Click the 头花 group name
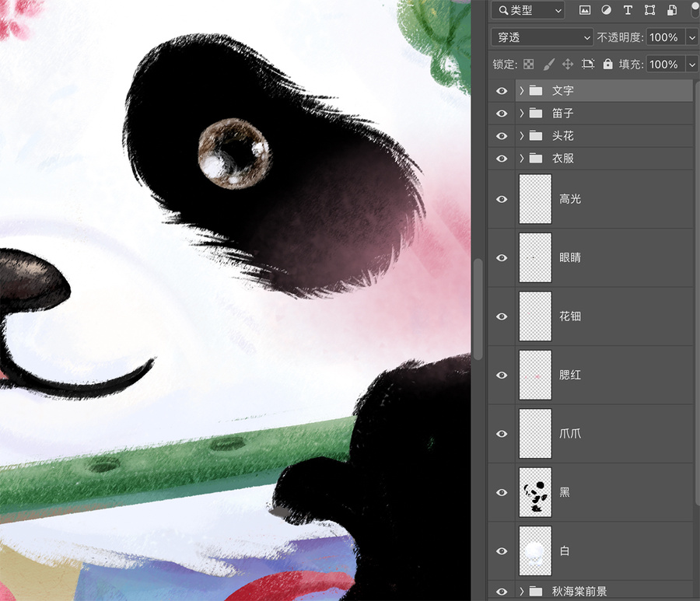 click(x=563, y=135)
